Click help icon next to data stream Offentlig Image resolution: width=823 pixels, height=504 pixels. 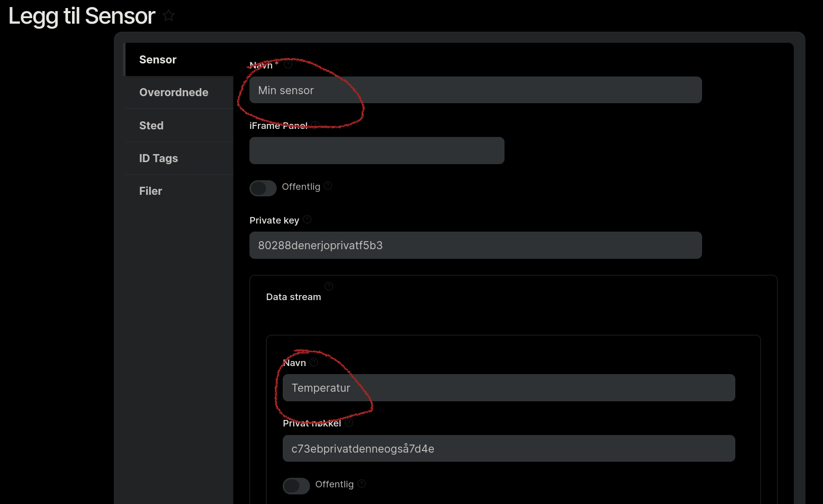[x=361, y=484]
